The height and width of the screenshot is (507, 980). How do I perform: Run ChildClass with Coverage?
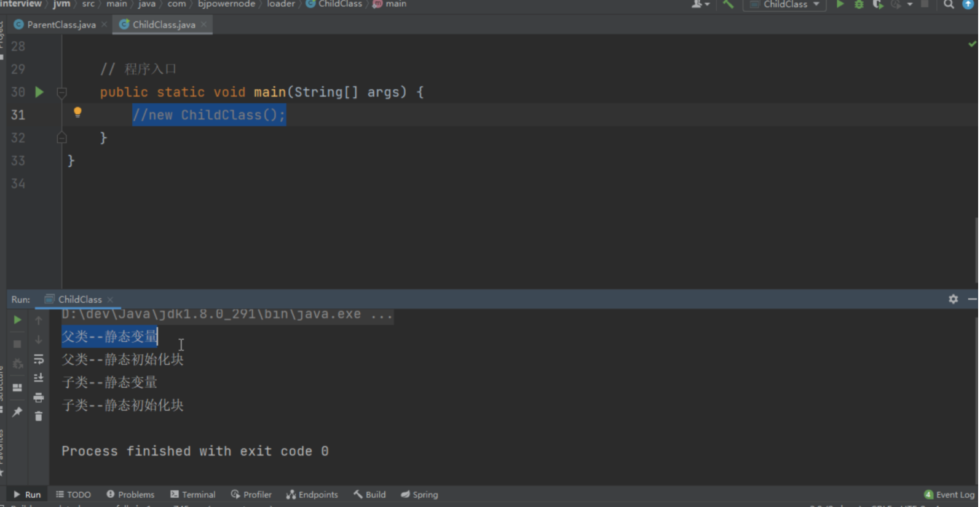point(878,4)
